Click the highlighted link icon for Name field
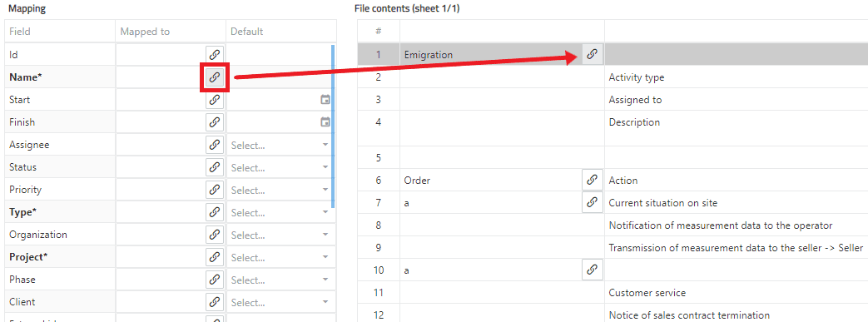 point(214,77)
